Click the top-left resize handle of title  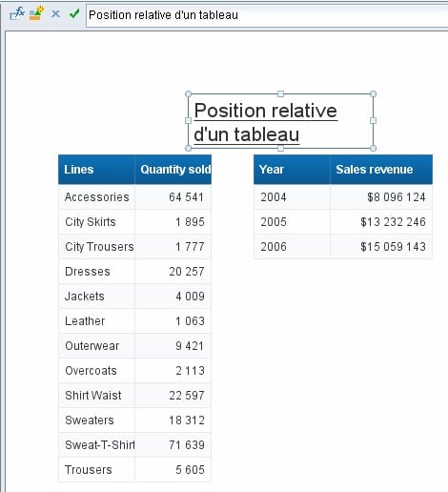[188, 93]
